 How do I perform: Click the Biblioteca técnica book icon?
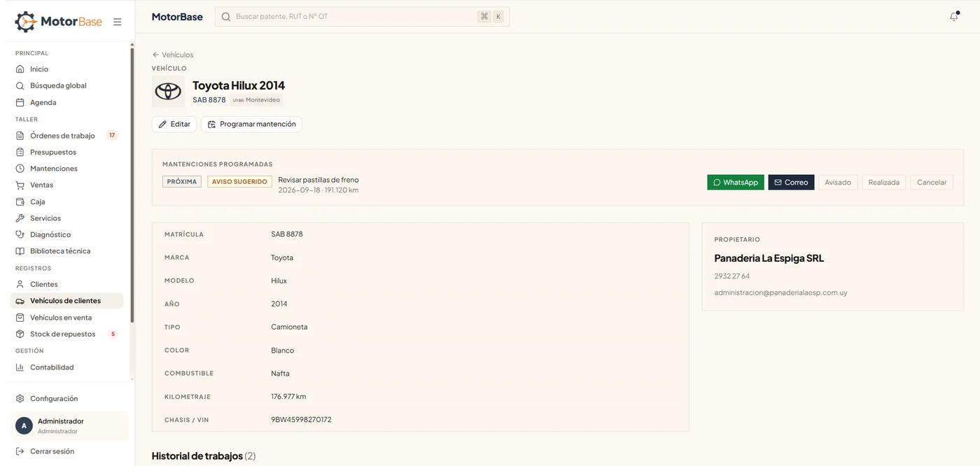coord(20,251)
